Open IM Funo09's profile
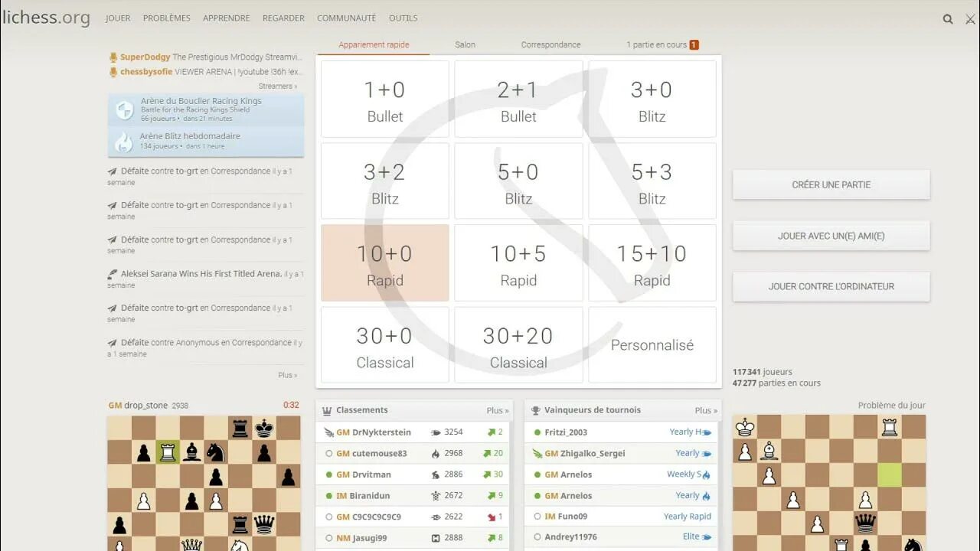980x551 pixels. [566, 517]
